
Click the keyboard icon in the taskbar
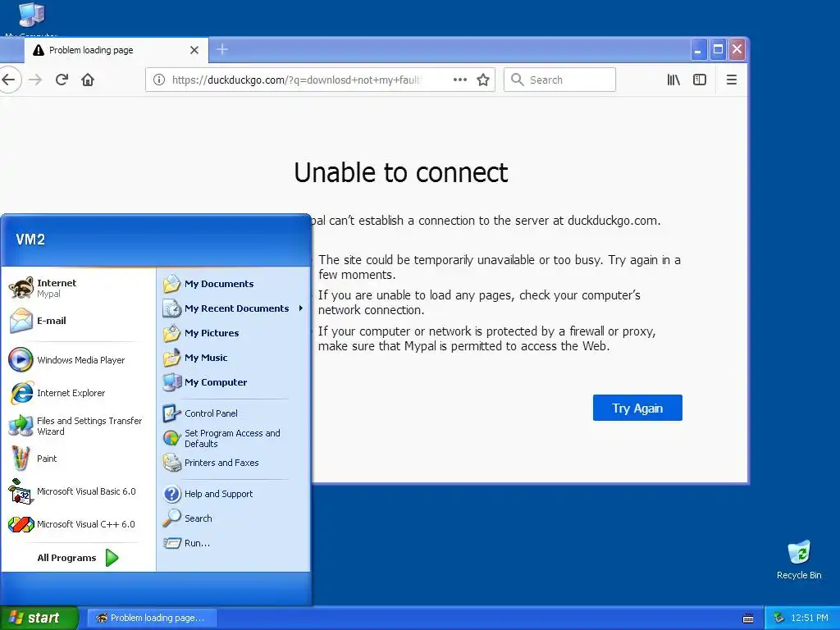(748, 619)
